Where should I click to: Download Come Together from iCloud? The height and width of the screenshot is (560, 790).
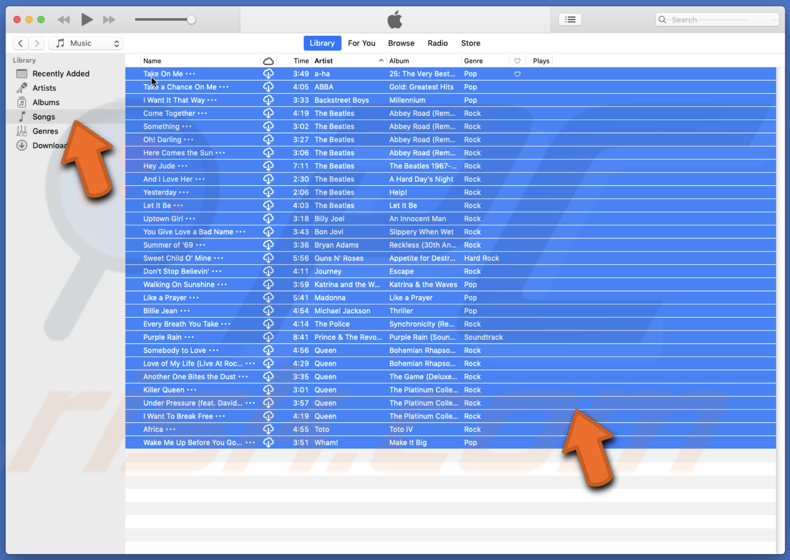coord(268,113)
